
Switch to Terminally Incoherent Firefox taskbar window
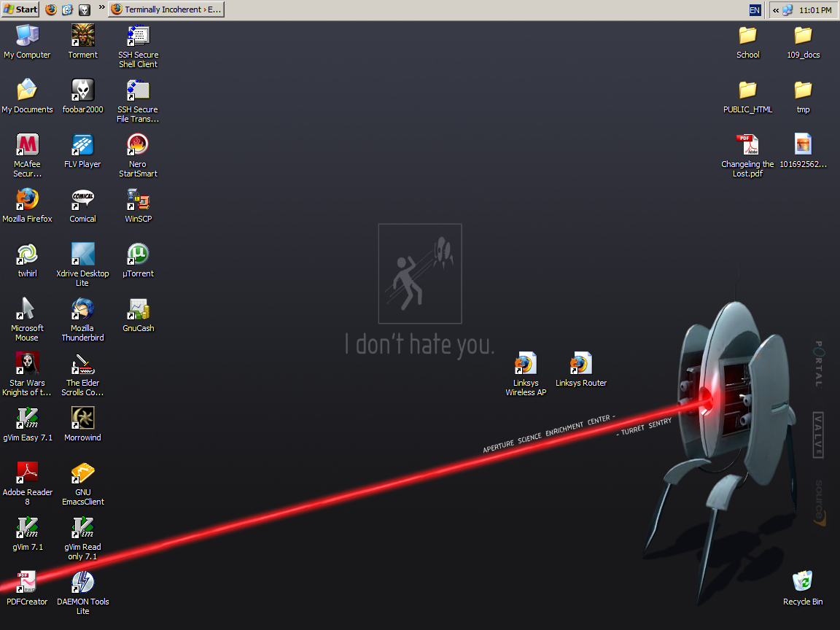(166, 9)
